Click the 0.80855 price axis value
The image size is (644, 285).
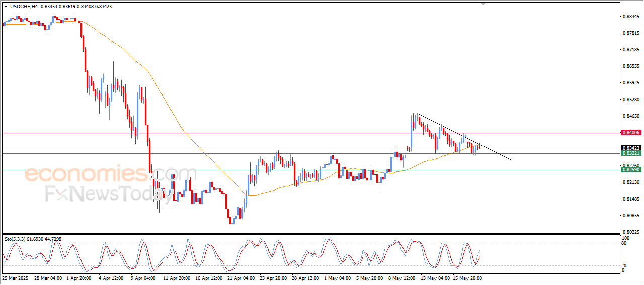tap(631, 216)
